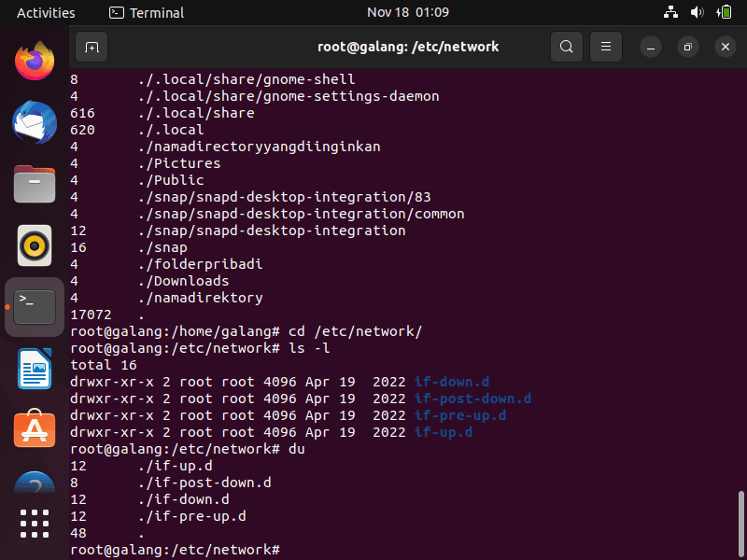The image size is (747, 560).
Task: Click the Help icon in dock
Action: coord(35,482)
